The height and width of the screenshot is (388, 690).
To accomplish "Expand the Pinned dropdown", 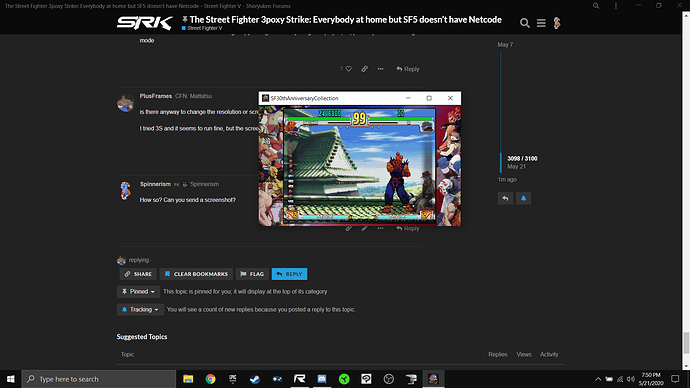I will tap(138, 292).
